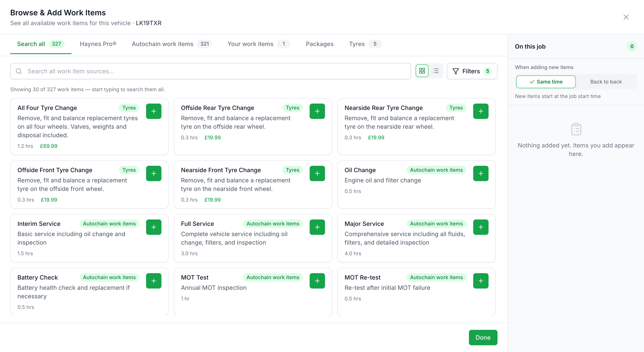Click Tyres tag on All Four Tyre Change

(129, 108)
